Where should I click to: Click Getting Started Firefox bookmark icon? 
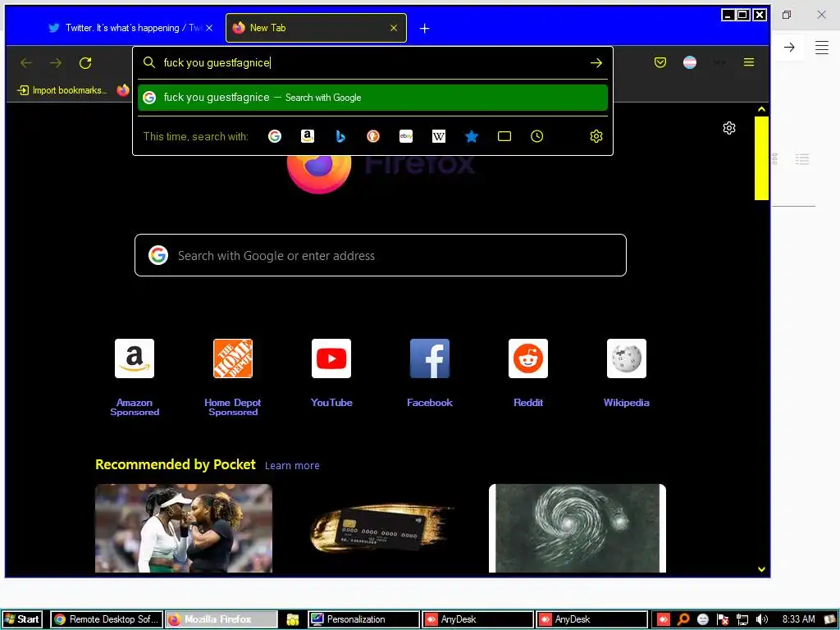[123, 90]
